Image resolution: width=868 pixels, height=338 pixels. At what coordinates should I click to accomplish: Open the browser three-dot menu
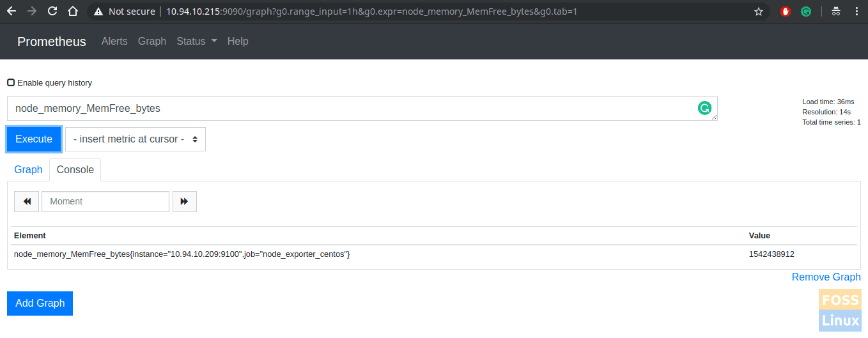pos(856,11)
